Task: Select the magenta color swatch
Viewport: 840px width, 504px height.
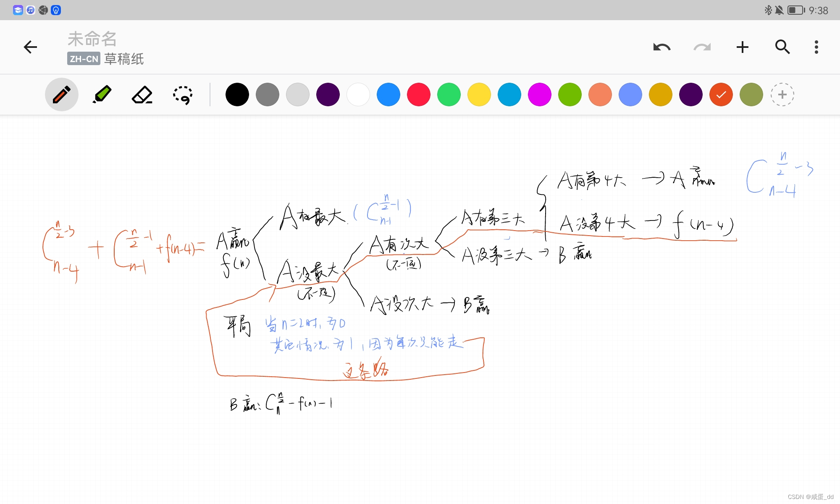Action: (539, 94)
